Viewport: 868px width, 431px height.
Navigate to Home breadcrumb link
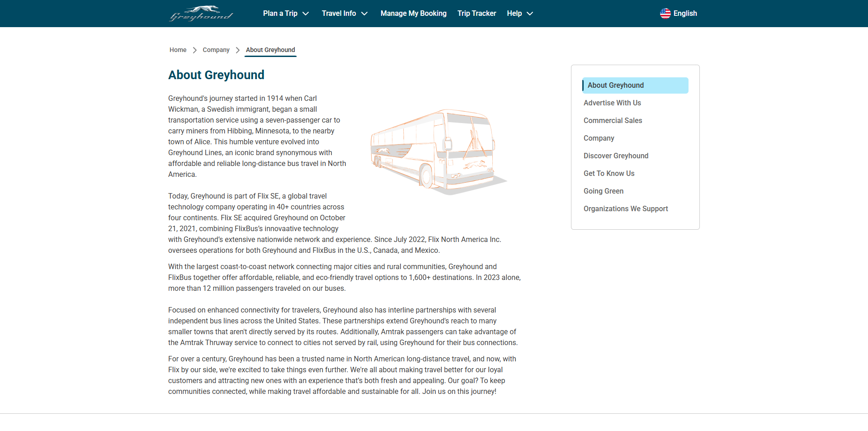click(178, 50)
